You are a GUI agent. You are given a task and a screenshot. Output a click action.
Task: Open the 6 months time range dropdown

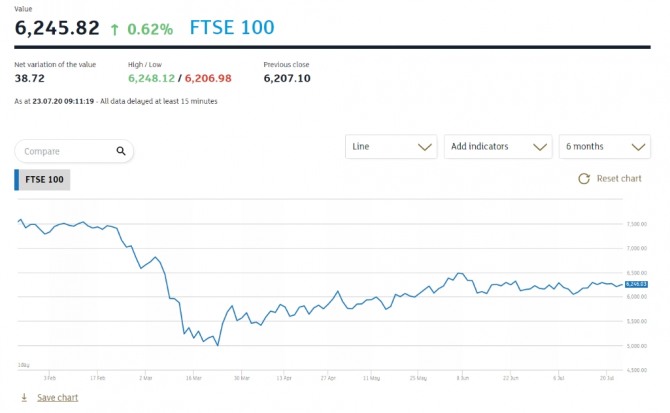click(605, 147)
